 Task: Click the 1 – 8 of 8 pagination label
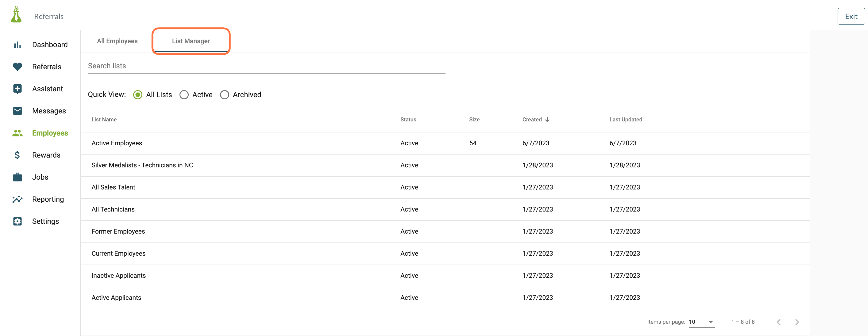coord(743,322)
